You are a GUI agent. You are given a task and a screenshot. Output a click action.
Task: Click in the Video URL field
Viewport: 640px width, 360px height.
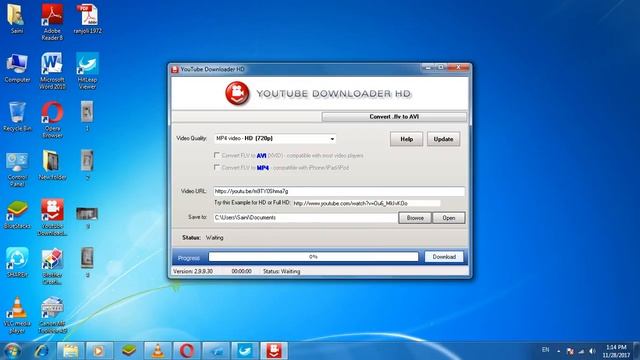(x=339, y=191)
